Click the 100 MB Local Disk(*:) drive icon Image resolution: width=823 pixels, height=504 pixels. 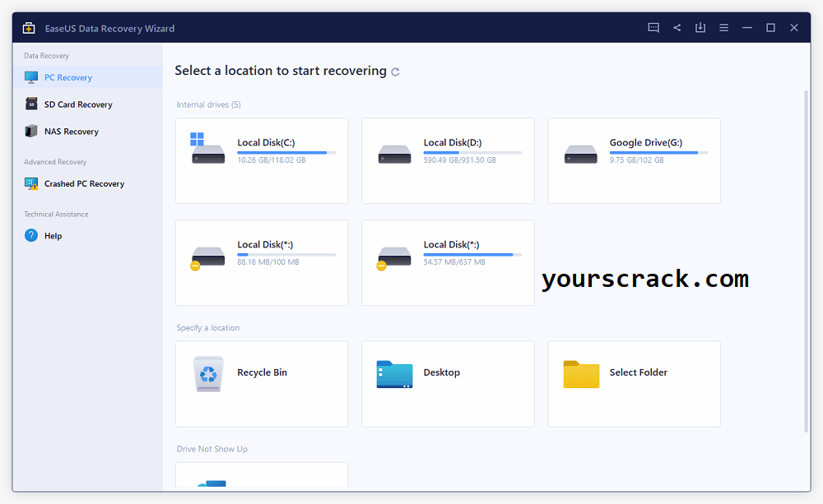[x=207, y=258]
